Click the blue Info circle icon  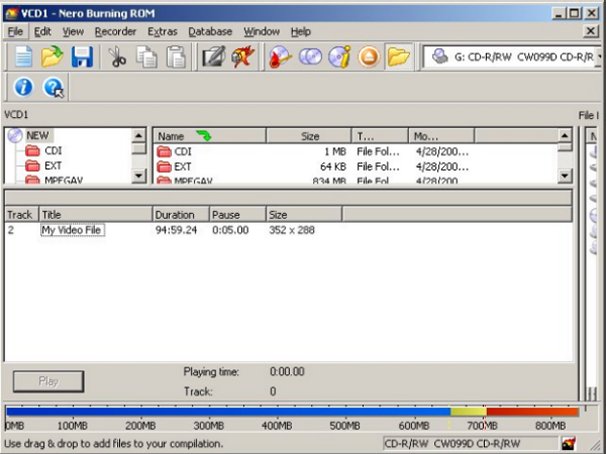[24, 87]
